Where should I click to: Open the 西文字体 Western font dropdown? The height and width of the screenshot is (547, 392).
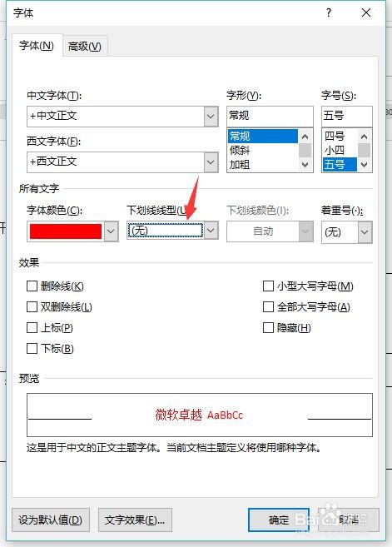[211, 162]
